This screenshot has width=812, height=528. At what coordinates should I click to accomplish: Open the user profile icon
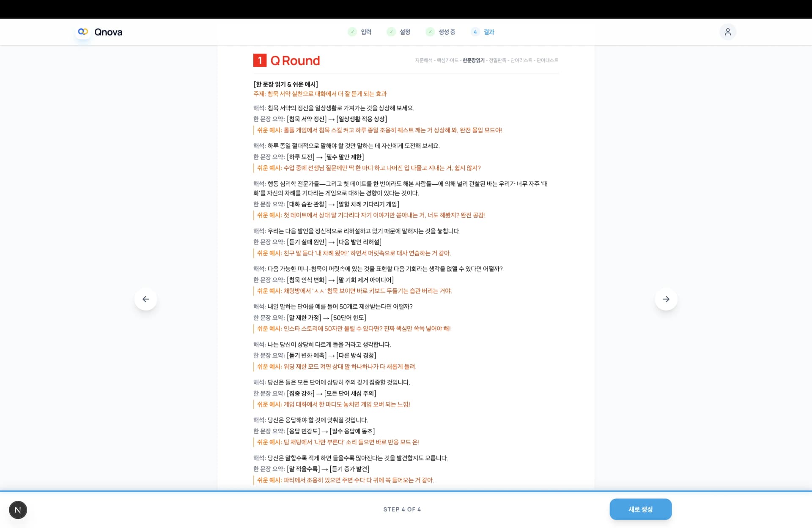tap(727, 32)
